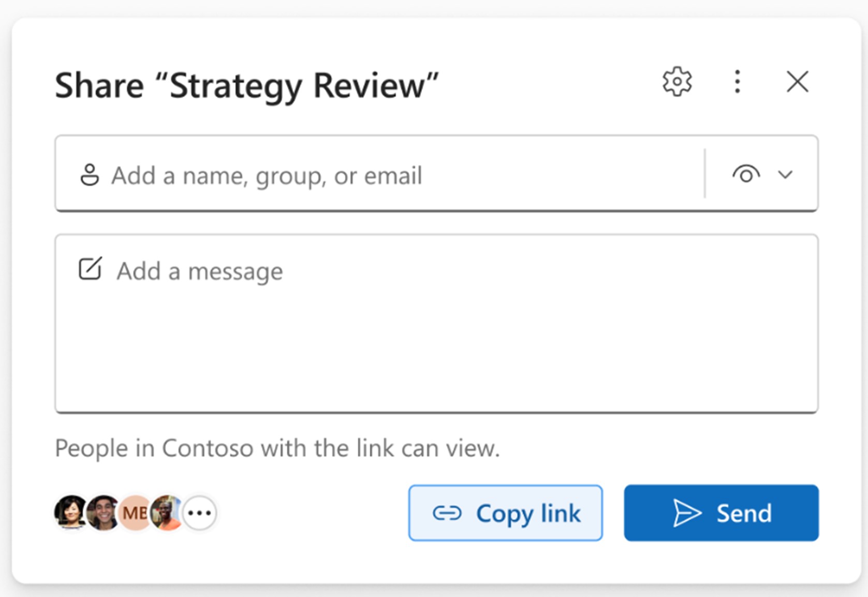Image resolution: width=868 pixels, height=597 pixels.
Task: Close the Share Strategy Review dialog
Action: point(797,82)
